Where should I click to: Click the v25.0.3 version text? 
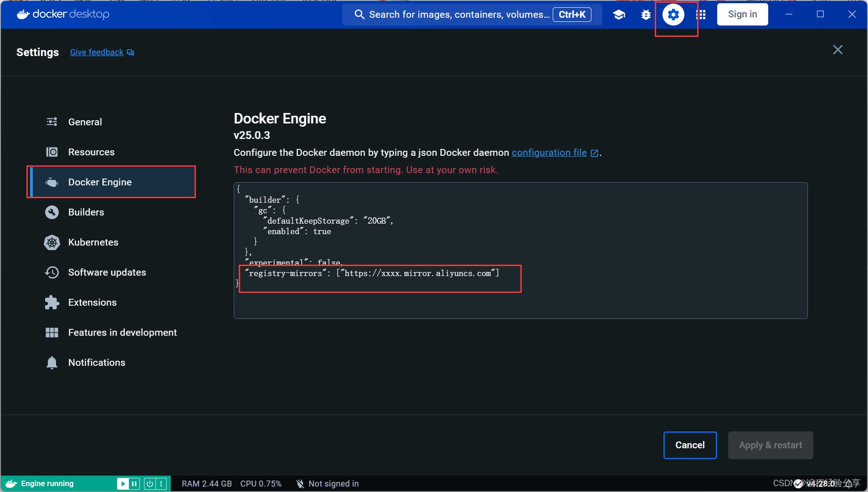252,135
